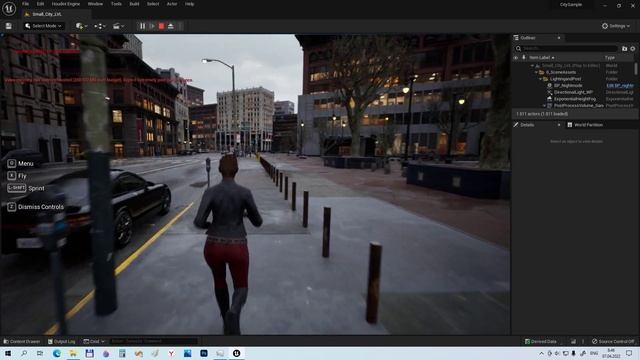640x360 pixels.
Task: Select the ExponentialHeightFog actor
Action: [575, 99]
